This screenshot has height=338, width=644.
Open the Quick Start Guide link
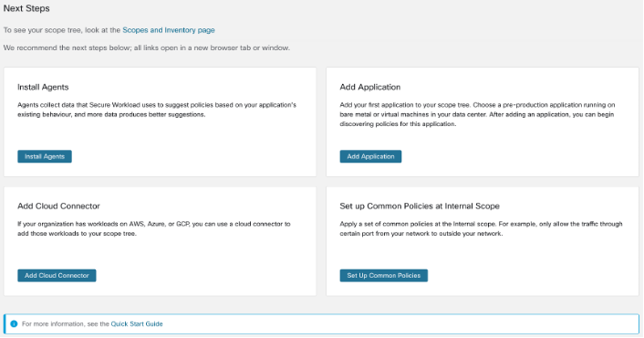tap(137, 324)
